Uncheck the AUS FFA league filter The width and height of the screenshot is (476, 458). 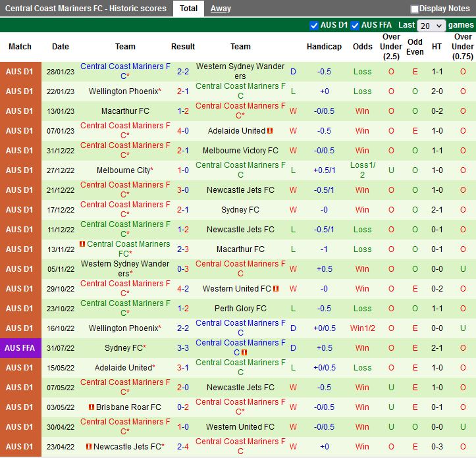click(x=355, y=25)
